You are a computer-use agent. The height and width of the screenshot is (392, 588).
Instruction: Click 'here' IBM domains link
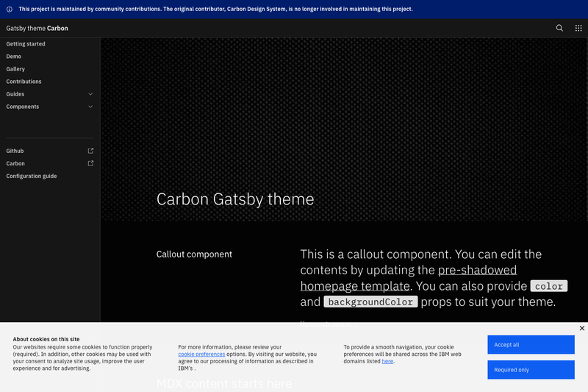click(387, 361)
